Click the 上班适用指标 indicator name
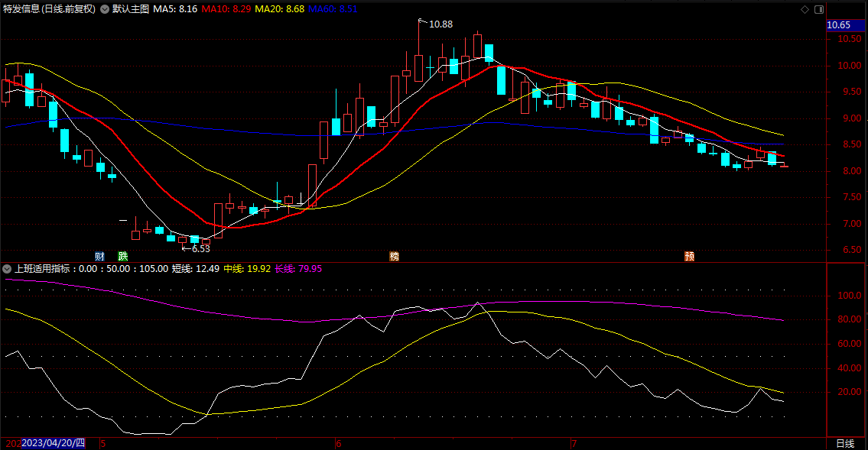This screenshot has width=868, height=450. coord(42,269)
